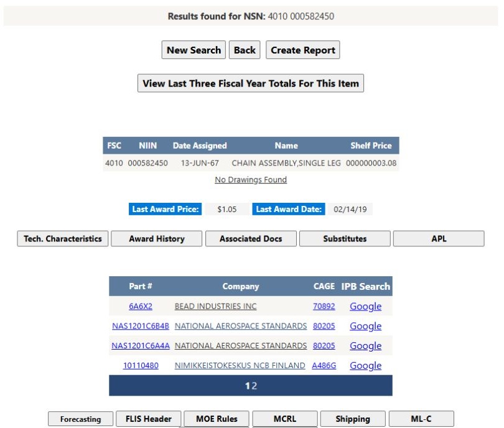This screenshot has height=428, width=504.
Task: Open CAGE 80205 in NAS1201C6A4A row
Action: 324,346
